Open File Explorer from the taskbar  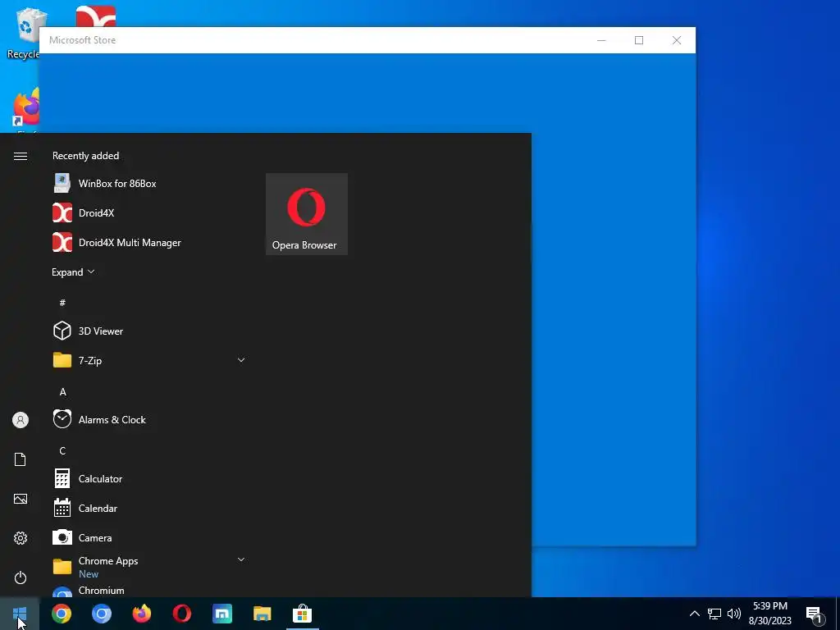(262, 614)
